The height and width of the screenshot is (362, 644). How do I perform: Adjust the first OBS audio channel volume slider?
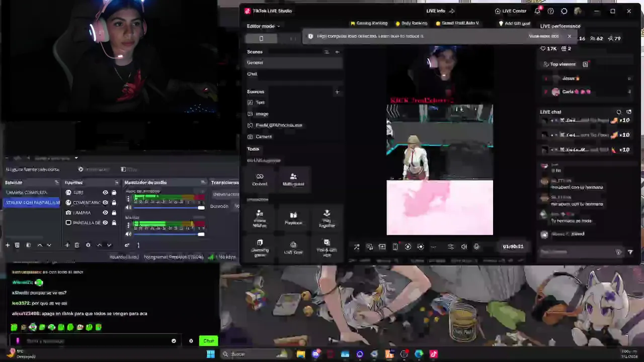pos(169,208)
